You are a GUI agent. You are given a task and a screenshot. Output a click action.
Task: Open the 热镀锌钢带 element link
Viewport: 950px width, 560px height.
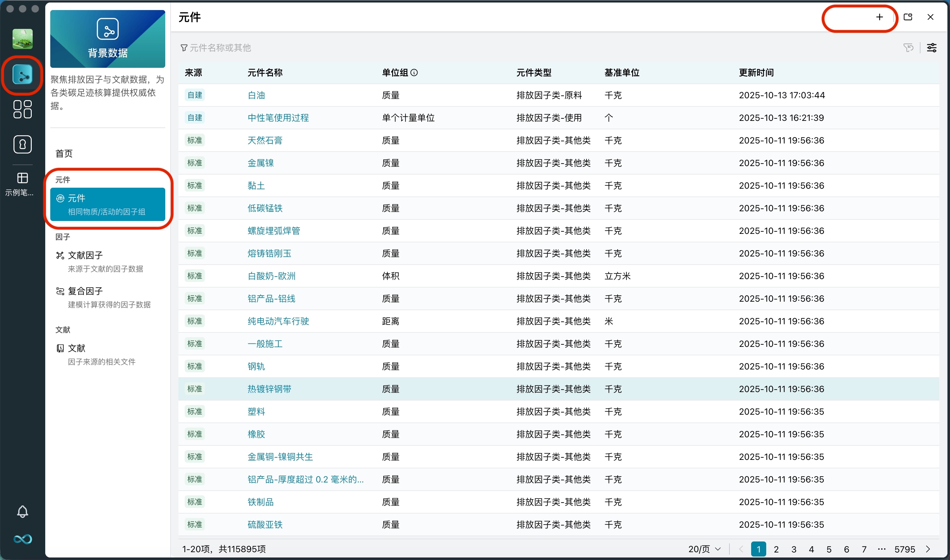[x=269, y=389]
